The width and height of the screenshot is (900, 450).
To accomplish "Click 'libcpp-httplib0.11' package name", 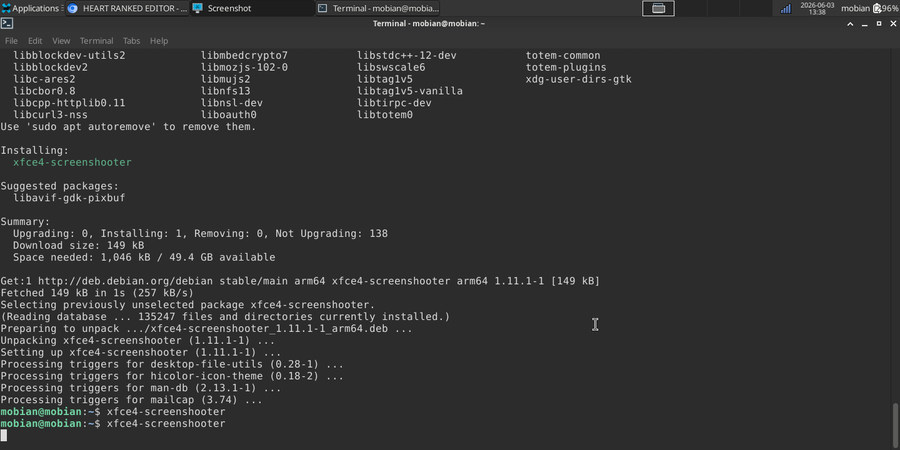I will tap(69, 103).
